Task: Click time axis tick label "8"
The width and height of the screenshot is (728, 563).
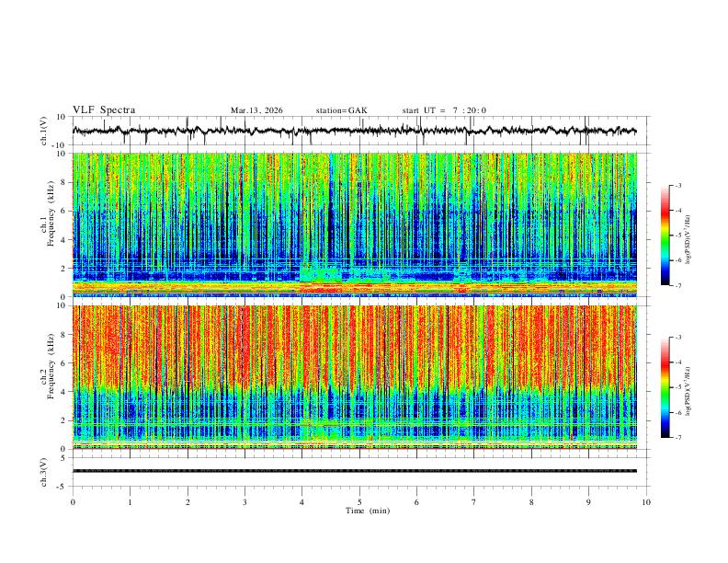Action: click(531, 502)
